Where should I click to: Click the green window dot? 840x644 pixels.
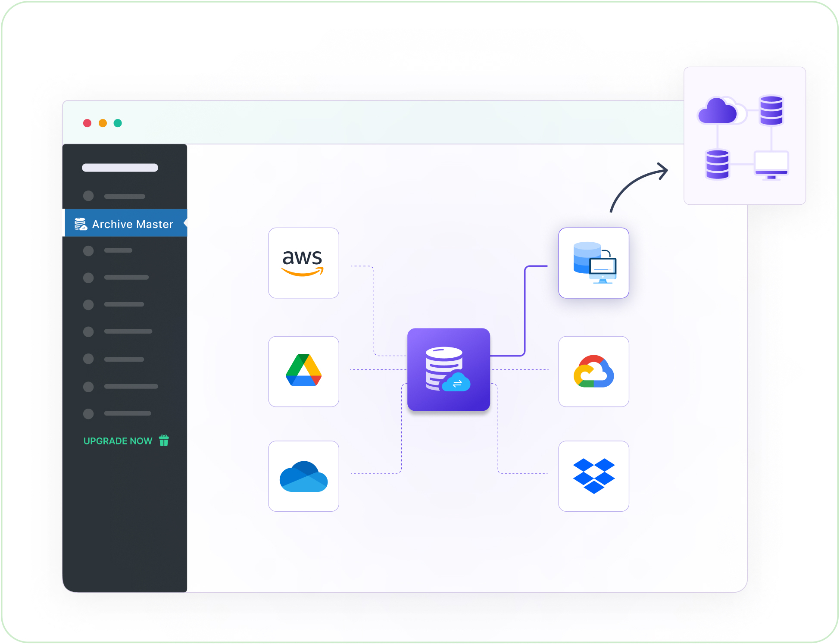pos(118,123)
